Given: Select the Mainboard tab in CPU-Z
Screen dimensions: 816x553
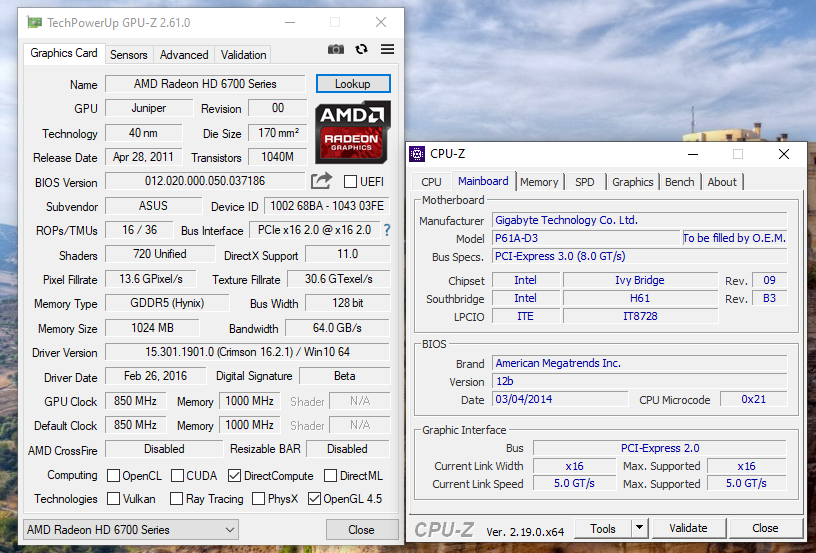Looking at the screenshot, I should click(483, 181).
